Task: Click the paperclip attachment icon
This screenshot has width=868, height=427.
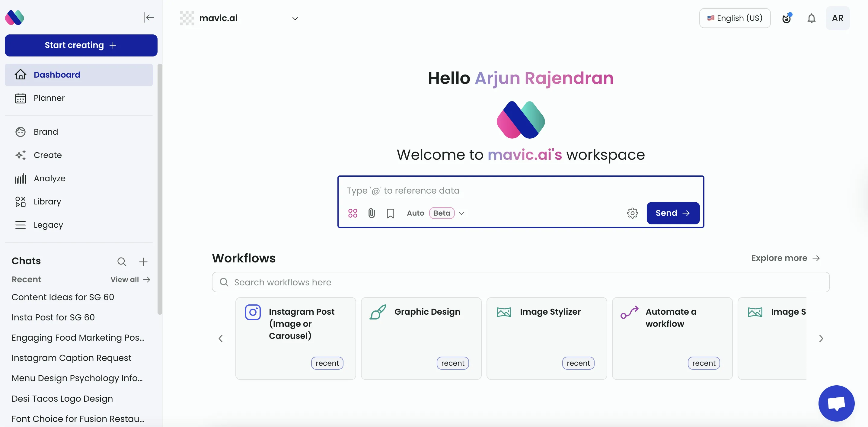Action: click(371, 213)
